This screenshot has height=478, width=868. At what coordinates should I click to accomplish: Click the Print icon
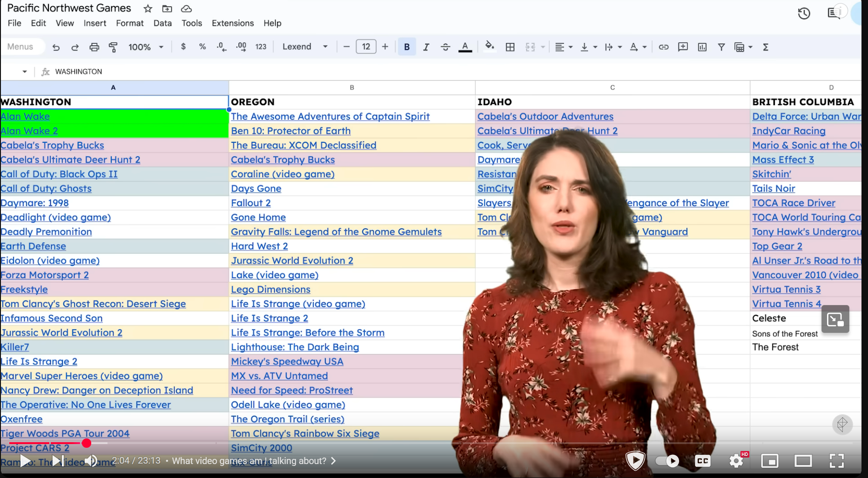[94, 47]
